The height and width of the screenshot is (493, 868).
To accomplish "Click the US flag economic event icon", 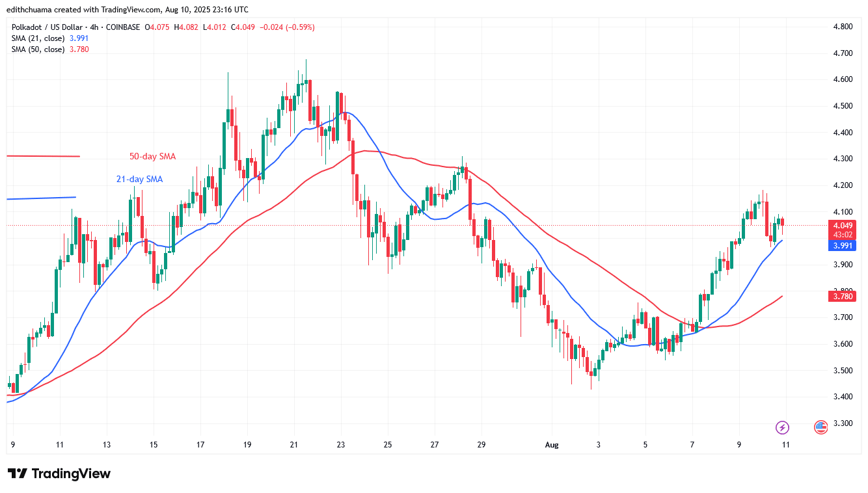I will [821, 427].
